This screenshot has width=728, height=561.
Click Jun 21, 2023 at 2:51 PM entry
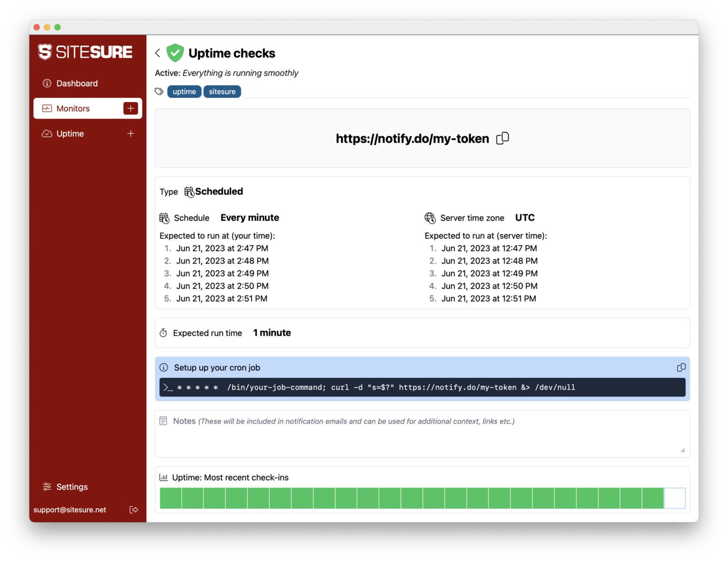222,299
